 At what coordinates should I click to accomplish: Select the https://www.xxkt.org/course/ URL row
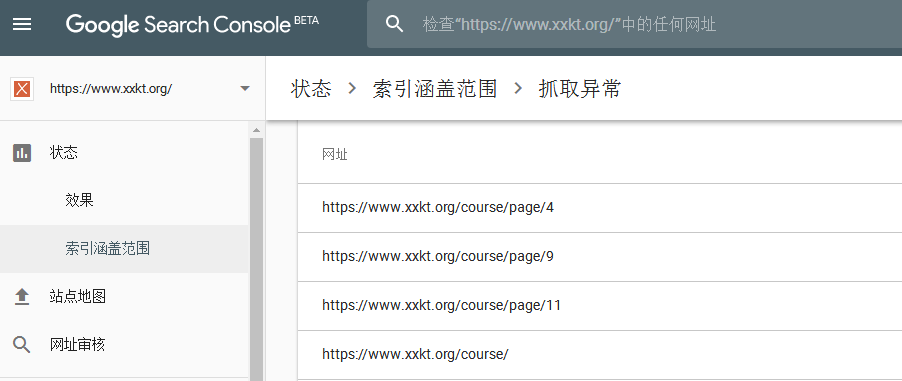(x=599, y=354)
